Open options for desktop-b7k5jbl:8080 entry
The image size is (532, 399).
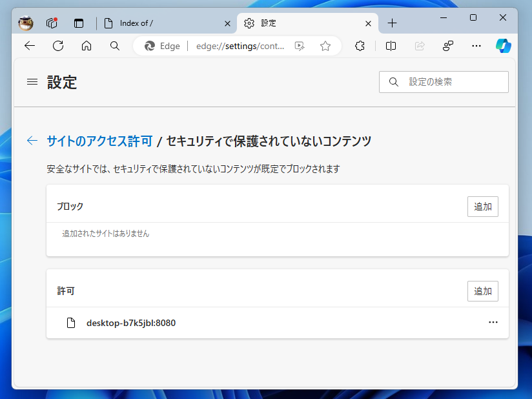[493, 322]
